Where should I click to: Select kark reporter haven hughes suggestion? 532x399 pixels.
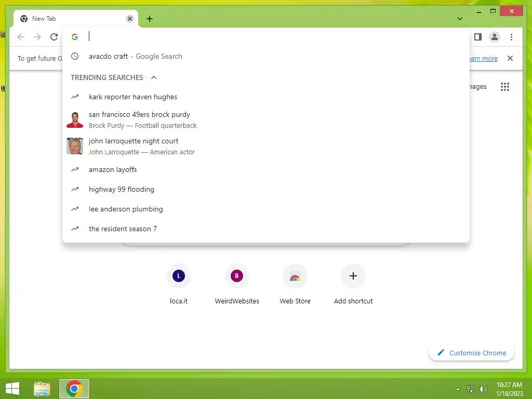(x=266, y=97)
